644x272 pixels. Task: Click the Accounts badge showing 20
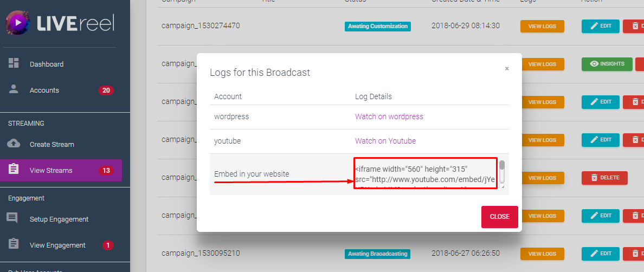tap(106, 90)
